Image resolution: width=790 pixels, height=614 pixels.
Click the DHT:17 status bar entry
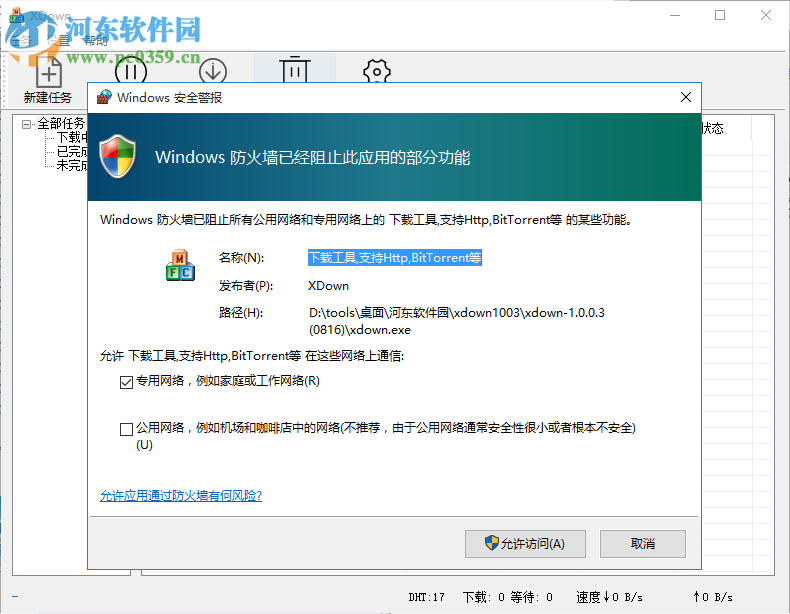click(426, 597)
